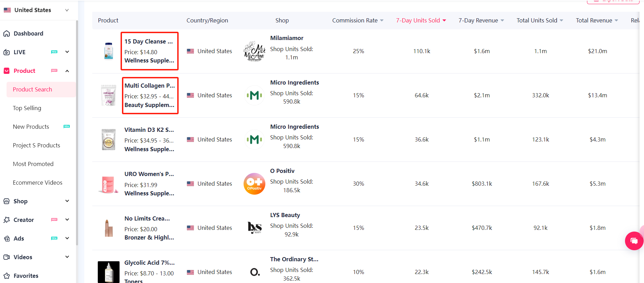Click the Videos icon in sidebar
The image size is (644, 283).
(x=7, y=257)
